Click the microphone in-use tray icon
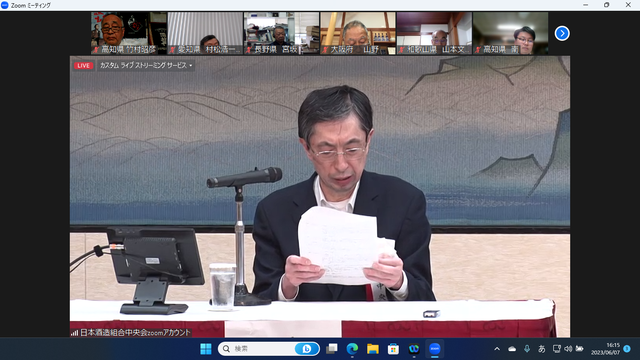The width and height of the screenshot is (640, 360). click(x=527, y=349)
